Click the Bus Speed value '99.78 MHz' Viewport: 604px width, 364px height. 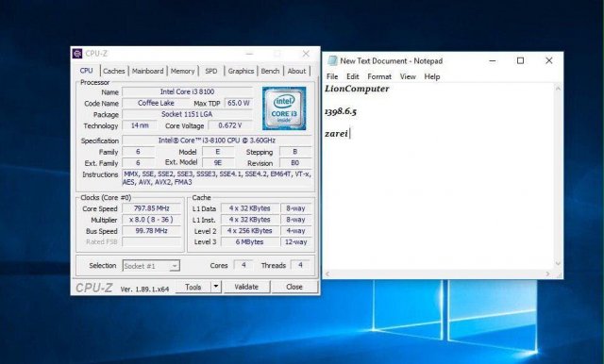pos(151,231)
